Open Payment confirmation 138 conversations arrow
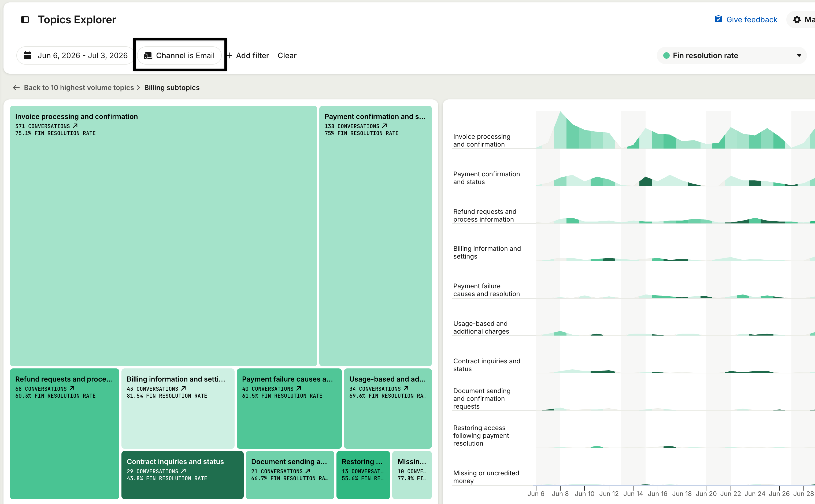Screen dimensions: 815x504 [x=384, y=126]
